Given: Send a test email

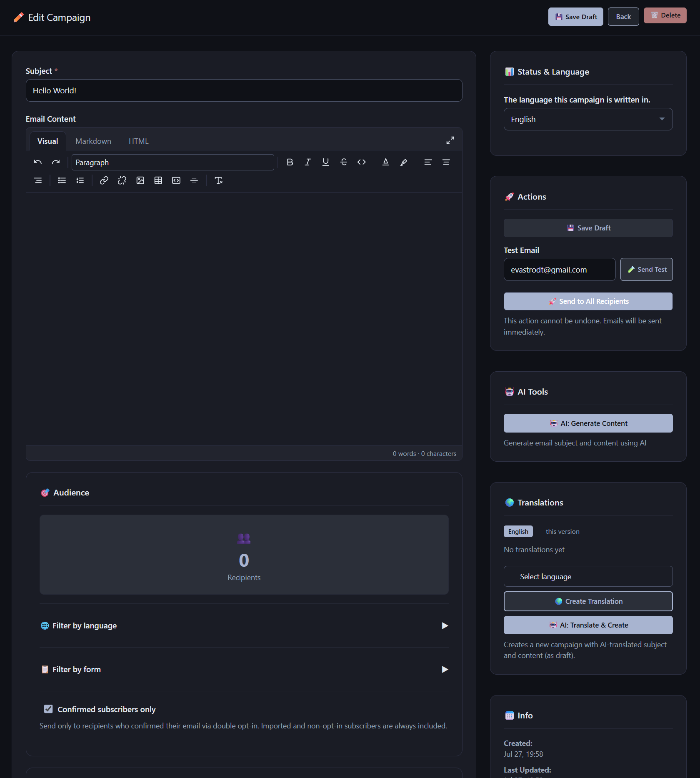Looking at the screenshot, I should click(x=647, y=270).
